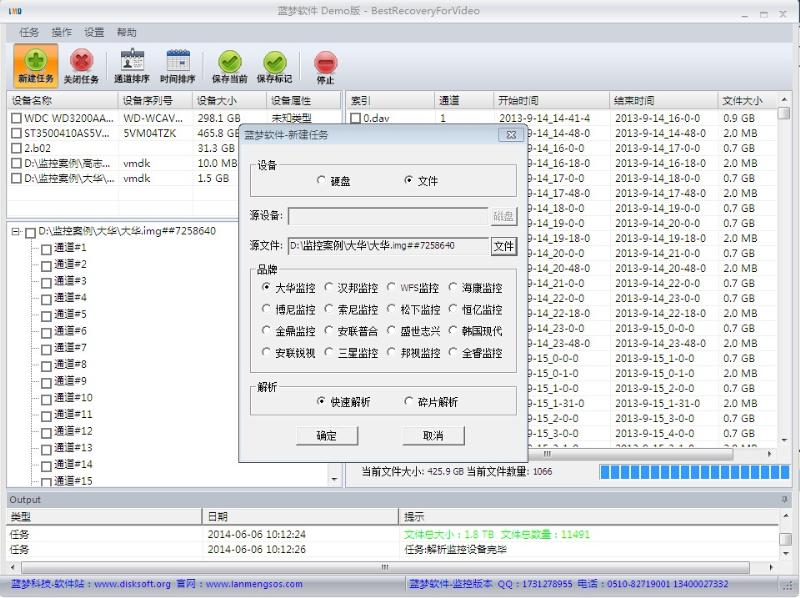
Task: Click the 新建任务 (New Task) toolbar icon
Action: tap(35, 65)
